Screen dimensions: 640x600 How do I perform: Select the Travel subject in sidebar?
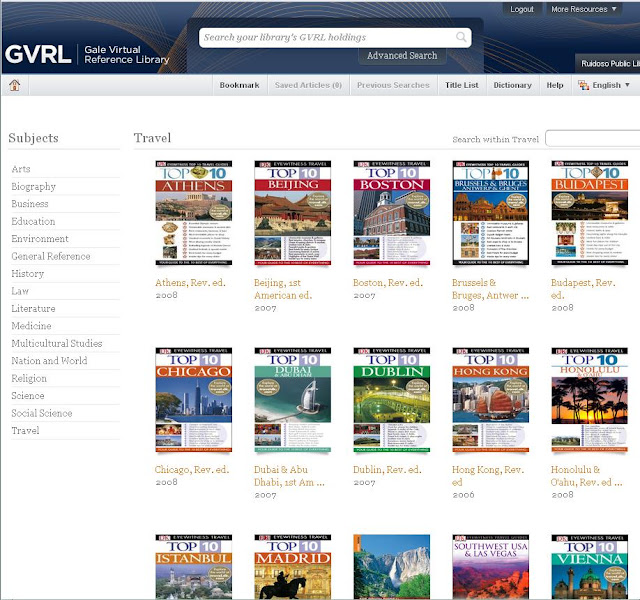coord(25,431)
